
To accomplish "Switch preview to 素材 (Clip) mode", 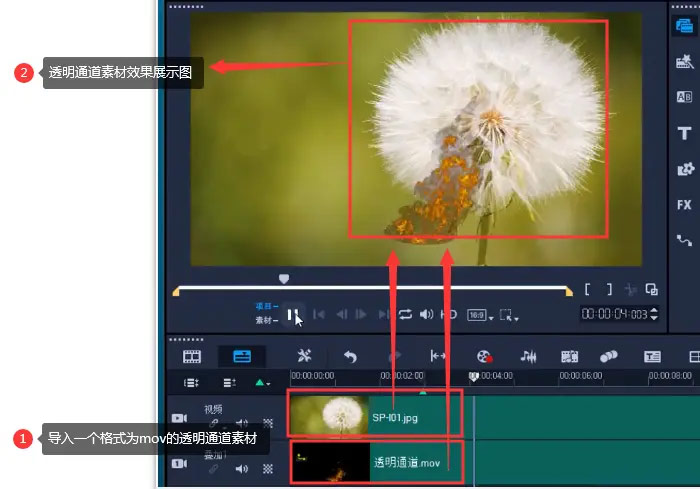I will (267, 320).
